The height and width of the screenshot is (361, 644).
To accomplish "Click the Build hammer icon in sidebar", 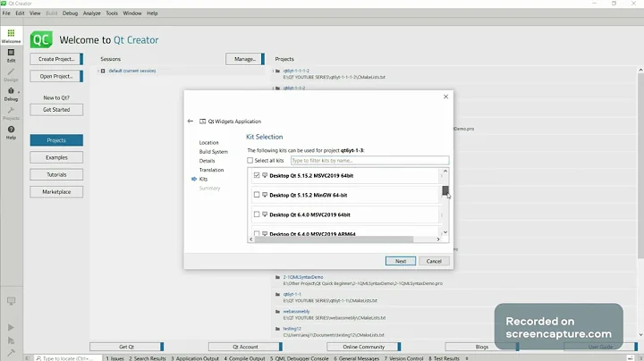I will pos(11,352).
